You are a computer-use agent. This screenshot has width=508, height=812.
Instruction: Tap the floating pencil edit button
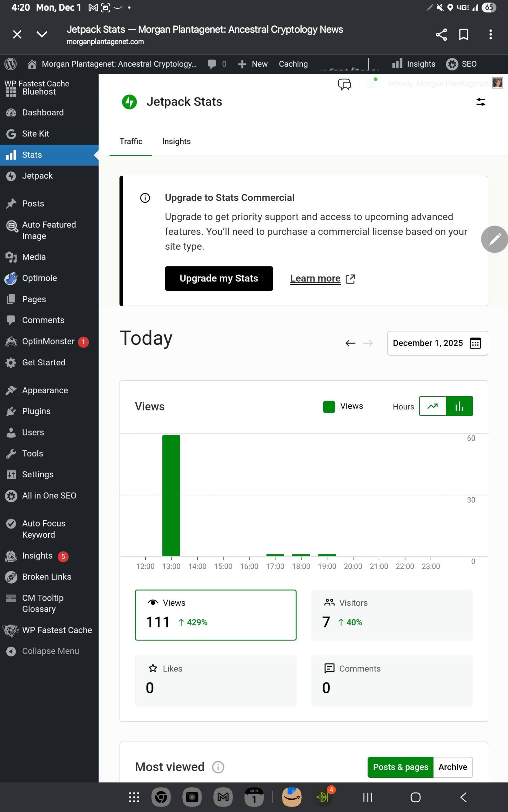tap(494, 239)
